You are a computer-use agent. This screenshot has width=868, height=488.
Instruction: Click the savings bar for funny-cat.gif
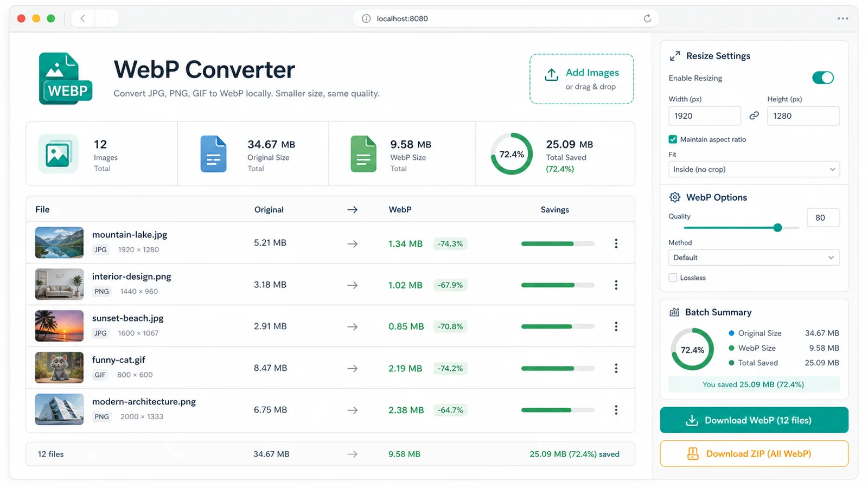click(x=558, y=368)
